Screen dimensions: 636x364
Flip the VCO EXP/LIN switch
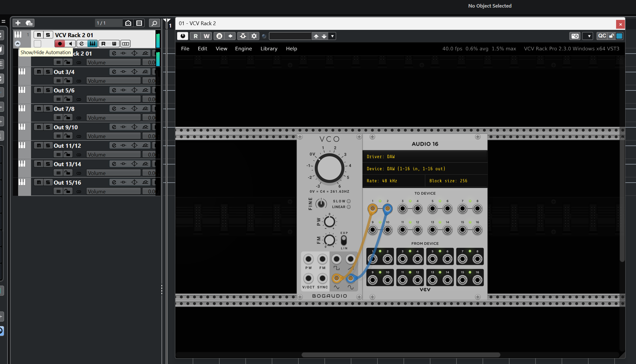pos(344,241)
